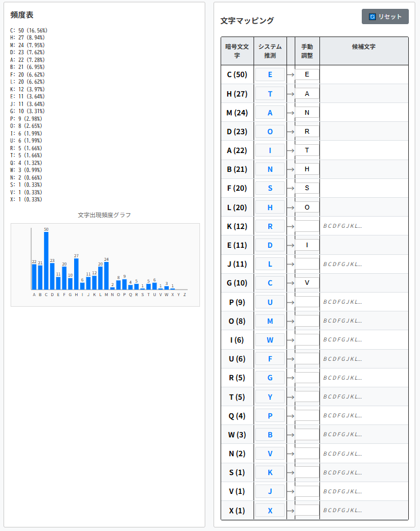Image resolution: width=420 pixels, height=531 pixels.
Task: Click the system guess X in last row
Action: pos(270,510)
